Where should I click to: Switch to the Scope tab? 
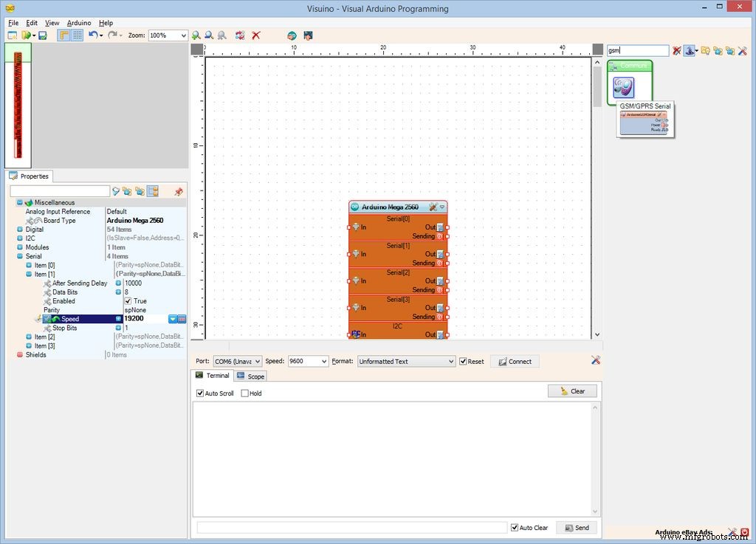pyautogui.click(x=250, y=376)
